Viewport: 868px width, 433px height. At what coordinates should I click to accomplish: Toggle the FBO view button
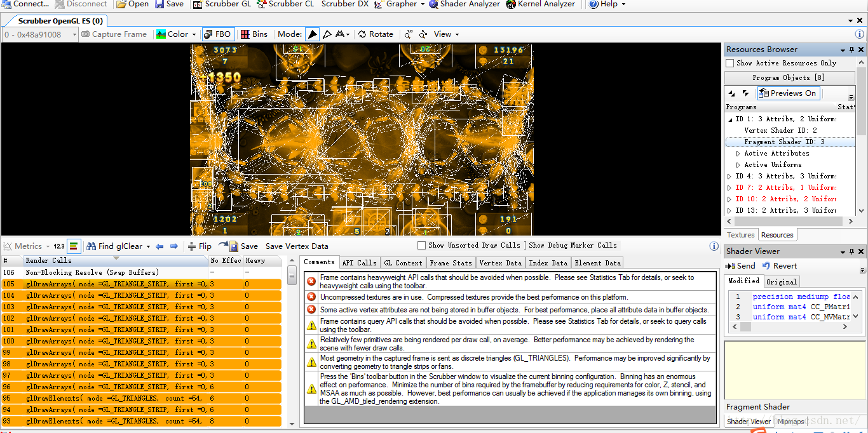click(217, 34)
